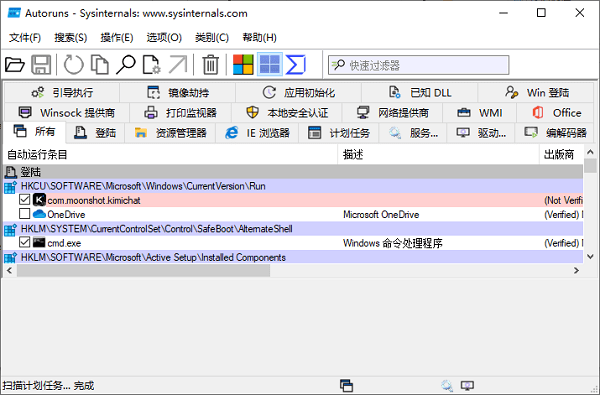Click the Autoruns title bar app icon
The width and height of the screenshot is (600, 395).
14,13
